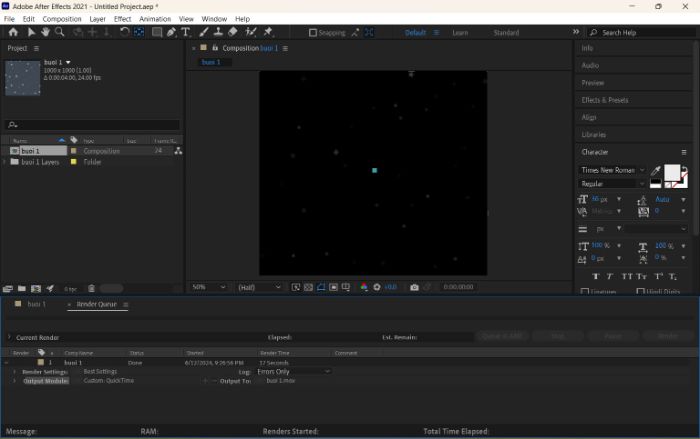The height and width of the screenshot is (439, 700).
Task: Create a new folder in Project panel
Action: click(x=21, y=289)
